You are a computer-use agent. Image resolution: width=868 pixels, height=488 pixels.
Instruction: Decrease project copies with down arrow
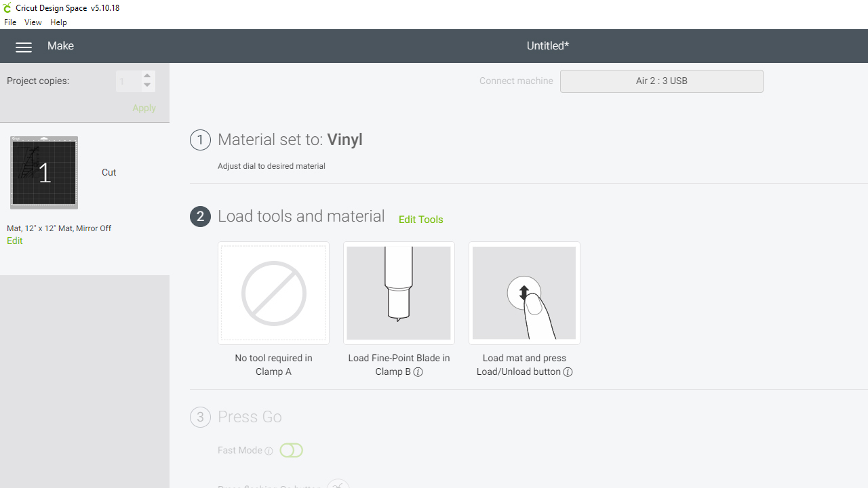tap(147, 85)
